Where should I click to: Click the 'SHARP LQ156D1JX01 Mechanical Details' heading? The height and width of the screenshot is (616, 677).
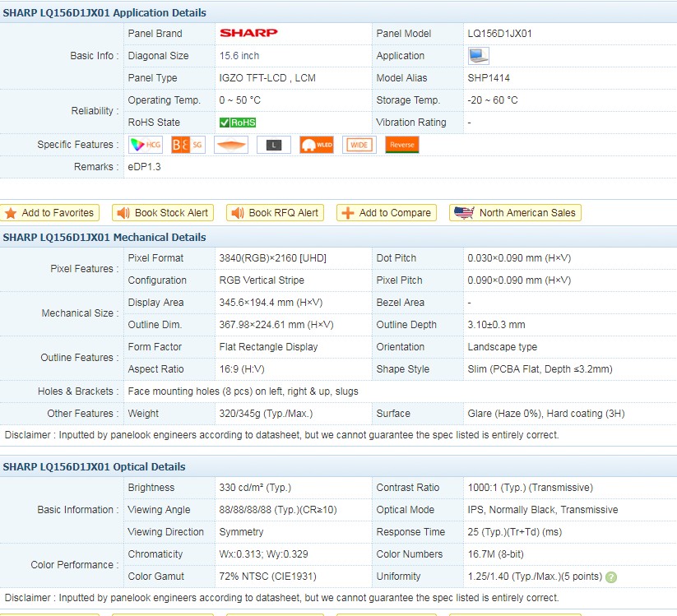(104, 238)
